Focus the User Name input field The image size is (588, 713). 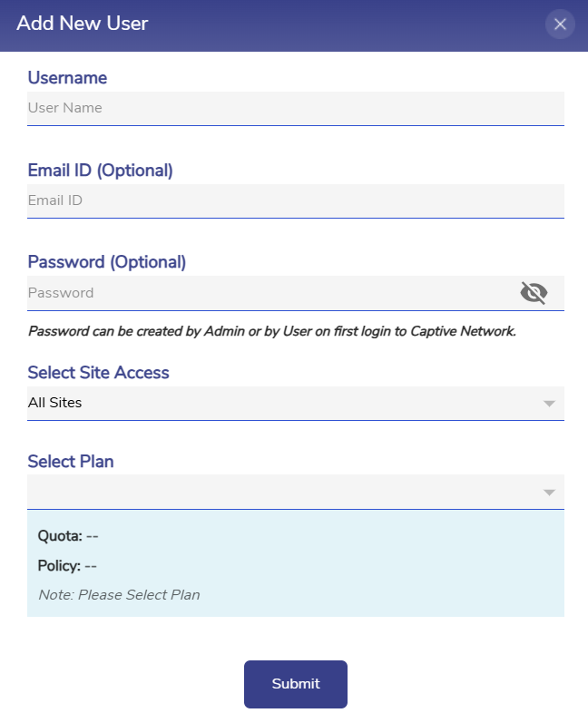(295, 108)
